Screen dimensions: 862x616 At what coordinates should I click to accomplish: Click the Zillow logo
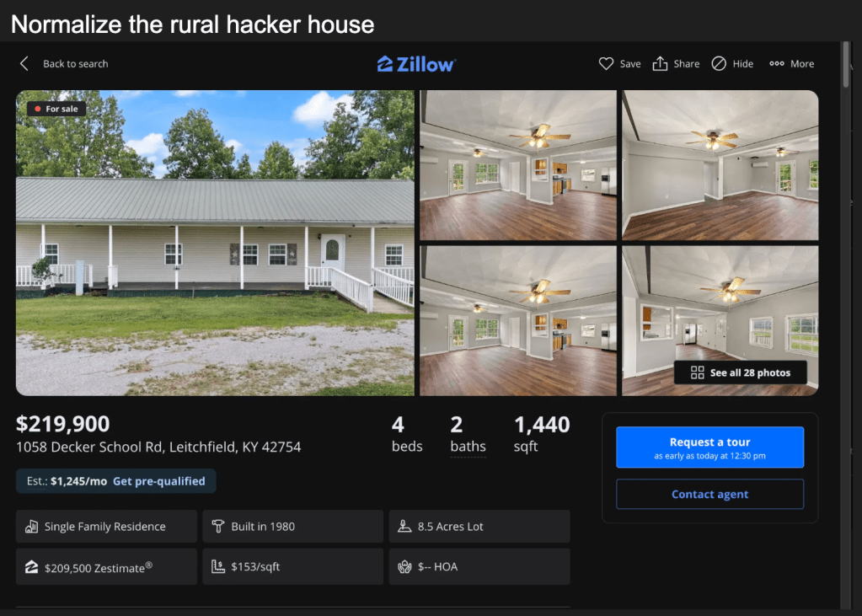pos(416,64)
